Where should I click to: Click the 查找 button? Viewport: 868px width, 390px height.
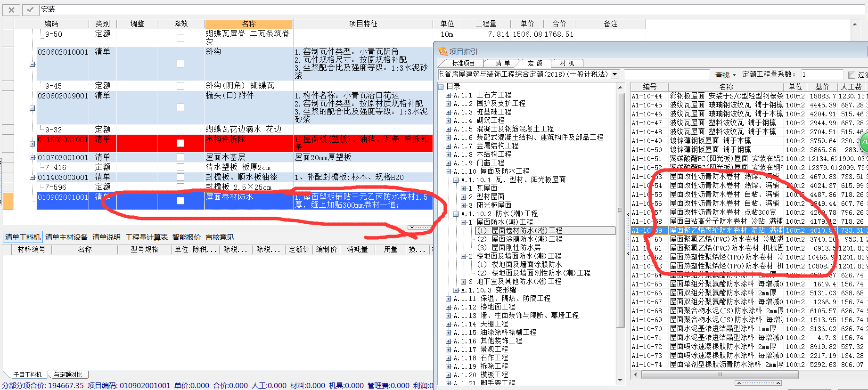(x=722, y=75)
